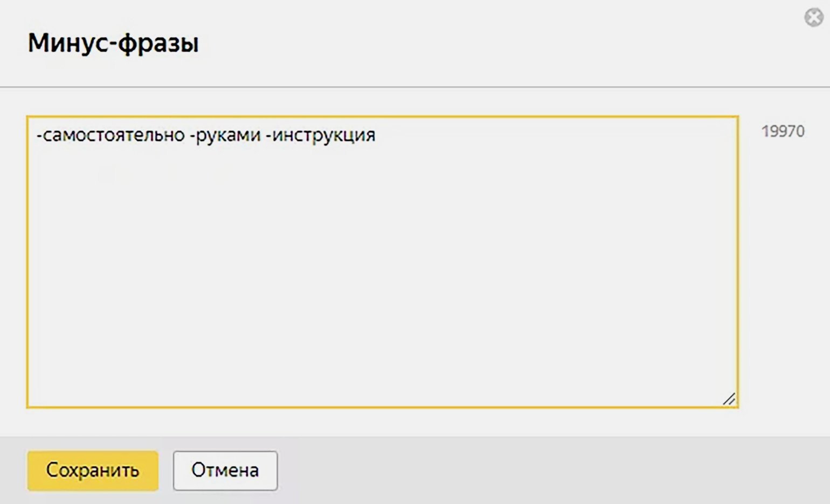Click the word -инструкция in the text field
830x504 pixels.
[321, 135]
